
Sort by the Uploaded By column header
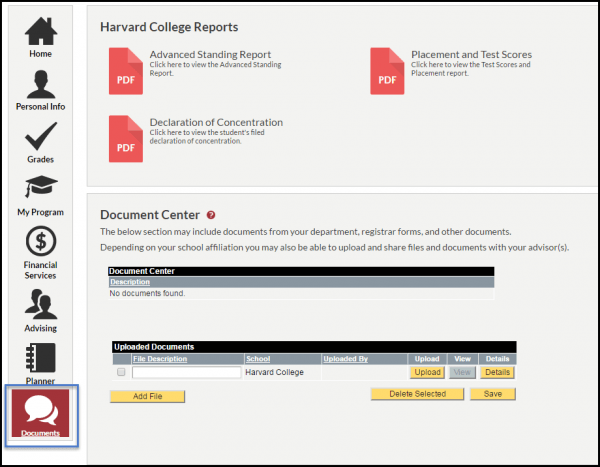(x=345, y=358)
